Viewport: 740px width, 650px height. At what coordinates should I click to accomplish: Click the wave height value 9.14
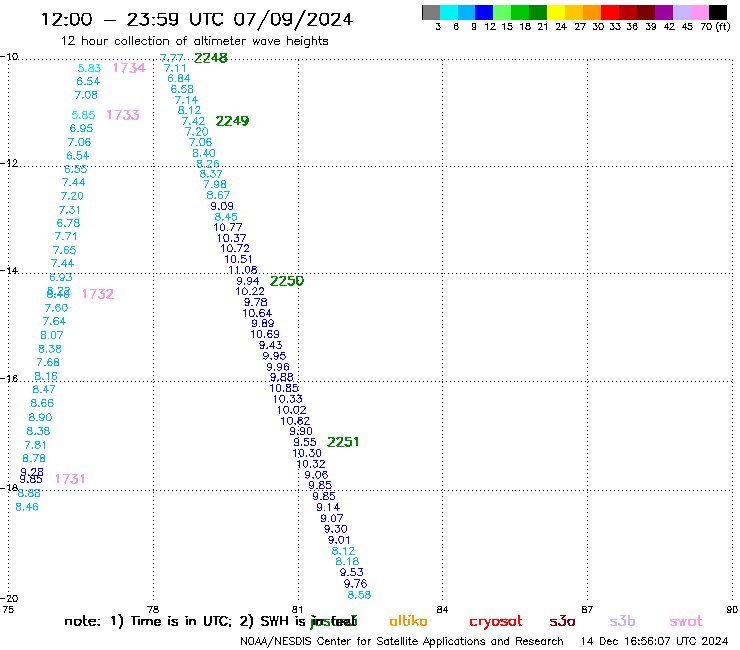click(328, 507)
